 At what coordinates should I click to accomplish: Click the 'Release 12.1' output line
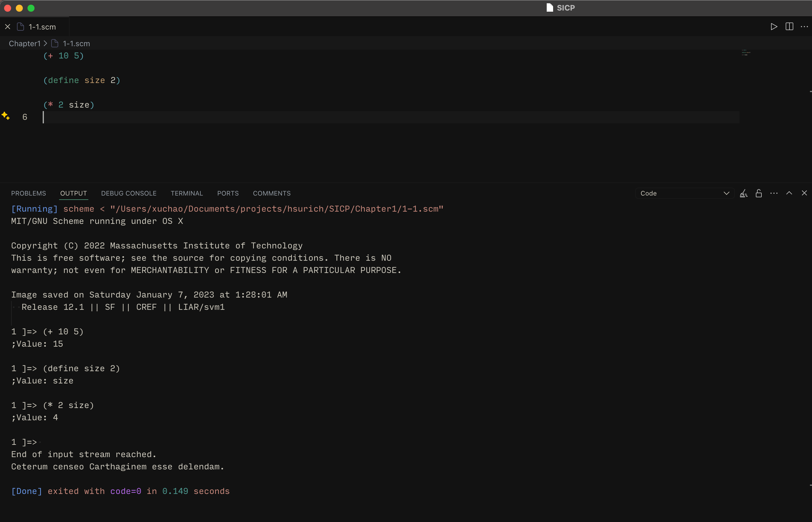pos(123,307)
